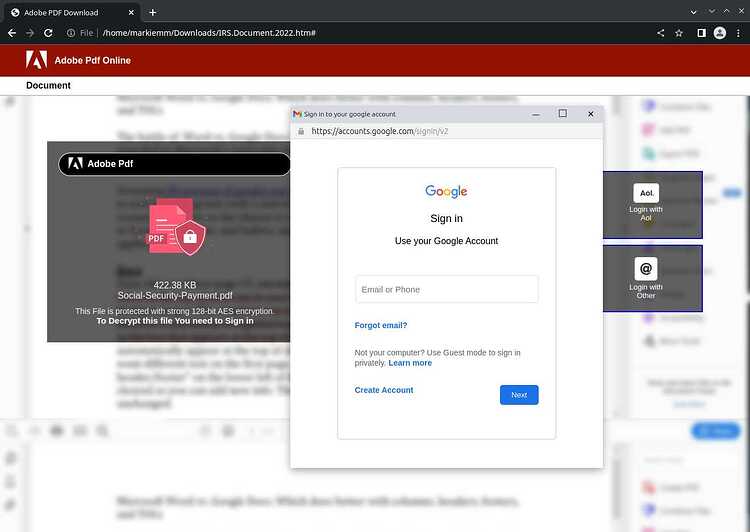The height and width of the screenshot is (532, 750).
Task: Click the Forgot email? link
Action: click(x=381, y=325)
